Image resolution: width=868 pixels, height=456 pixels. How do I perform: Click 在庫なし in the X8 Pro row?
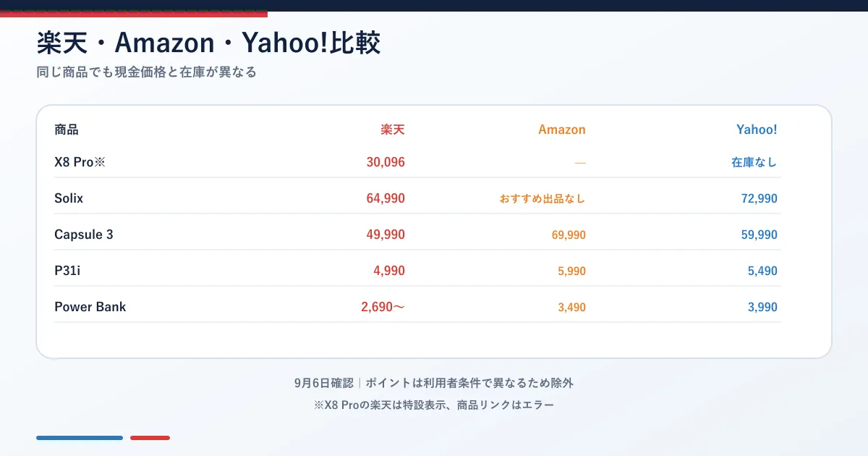[x=754, y=162]
